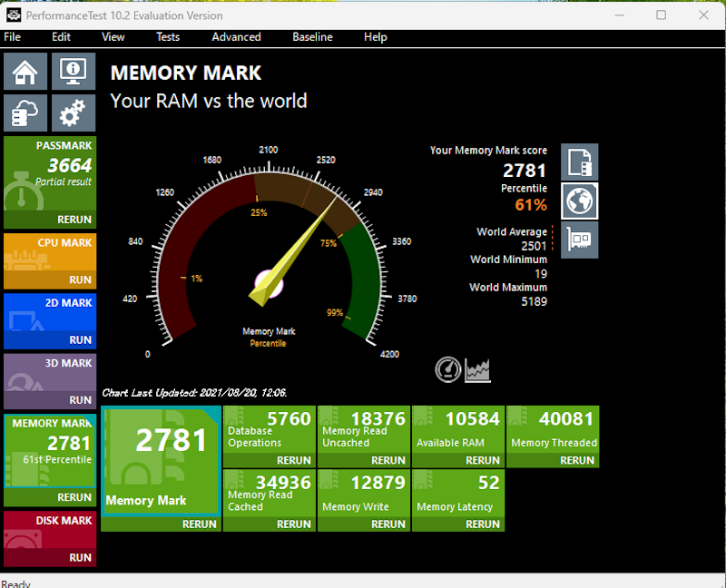The width and height of the screenshot is (726, 588).
Task: Rerun the Available RAM test
Action: coord(458,460)
